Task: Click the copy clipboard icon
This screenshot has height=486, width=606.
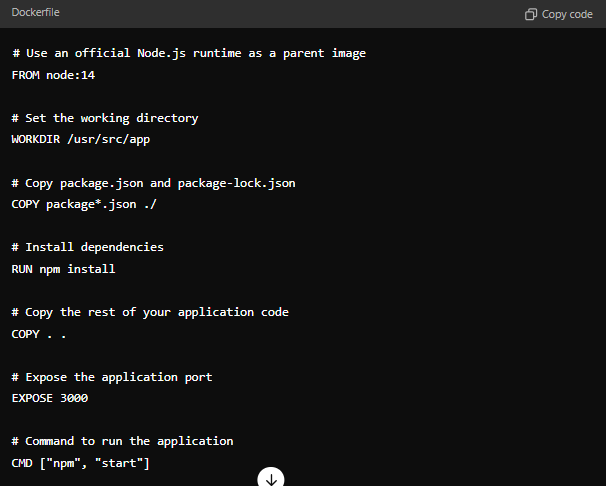Action: (531, 14)
